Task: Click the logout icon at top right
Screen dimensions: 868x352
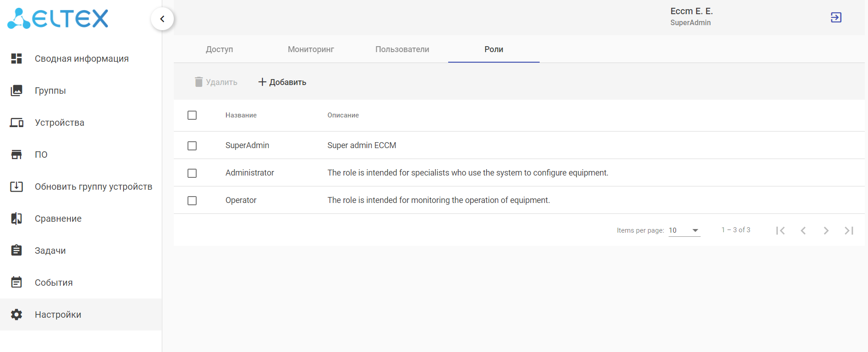Action: tap(836, 17)
